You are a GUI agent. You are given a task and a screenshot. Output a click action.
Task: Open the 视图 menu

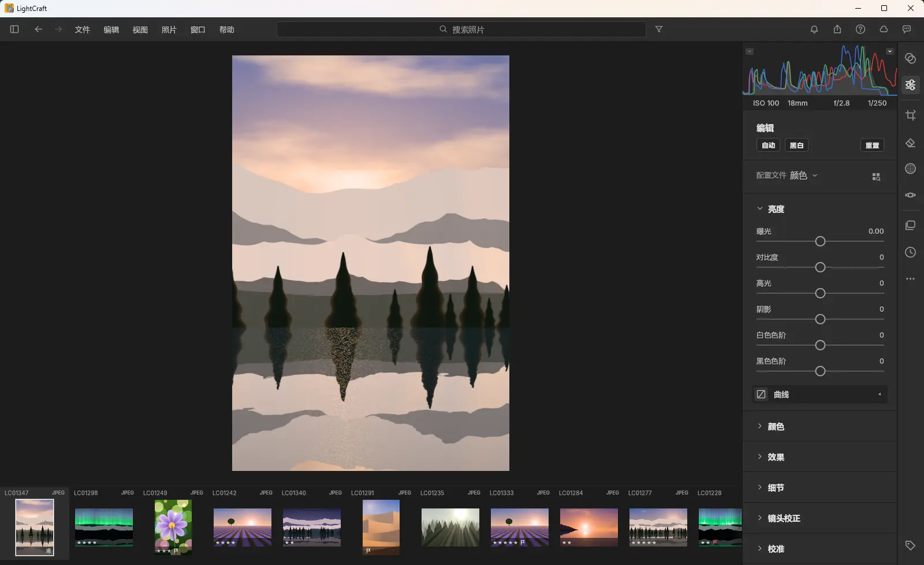tap(140, 29)
